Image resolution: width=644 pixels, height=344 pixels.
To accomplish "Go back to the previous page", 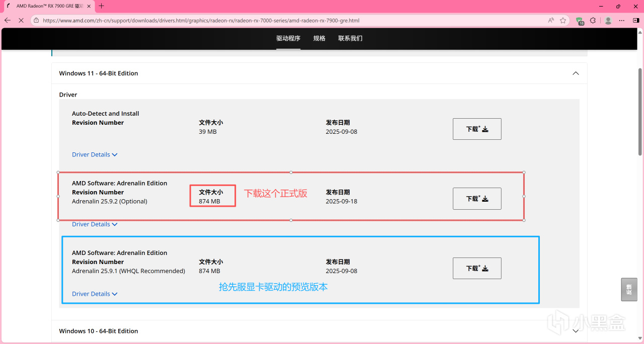I will click(x=8, y=21).
